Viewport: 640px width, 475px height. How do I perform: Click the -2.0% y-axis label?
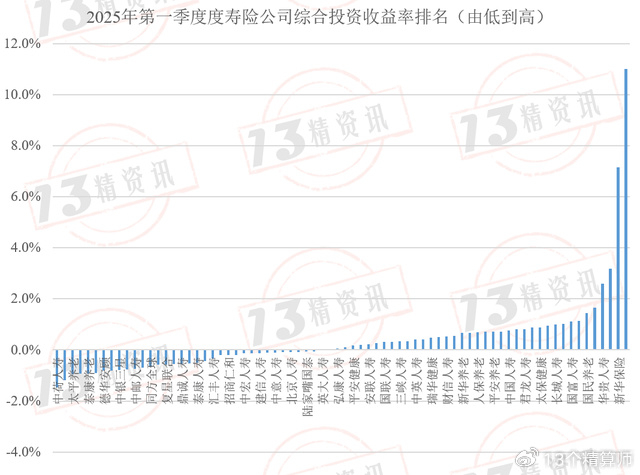[23, 401]
